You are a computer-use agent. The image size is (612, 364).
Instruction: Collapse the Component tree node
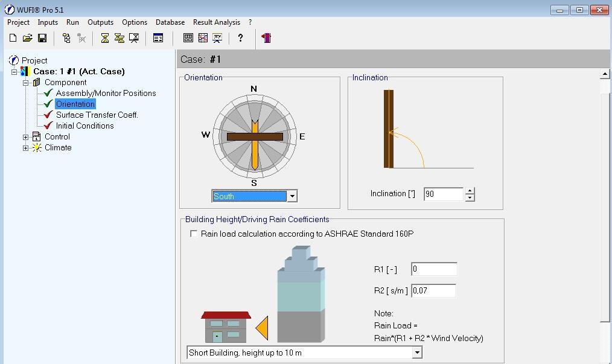25,83
